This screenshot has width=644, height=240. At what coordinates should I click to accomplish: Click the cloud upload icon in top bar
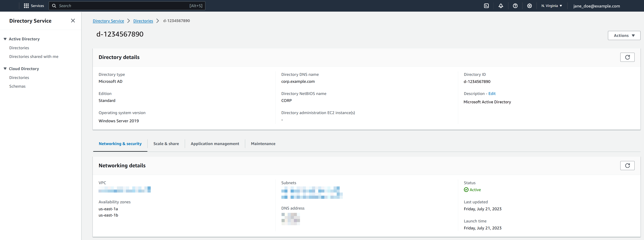click(x=487, y=6)
